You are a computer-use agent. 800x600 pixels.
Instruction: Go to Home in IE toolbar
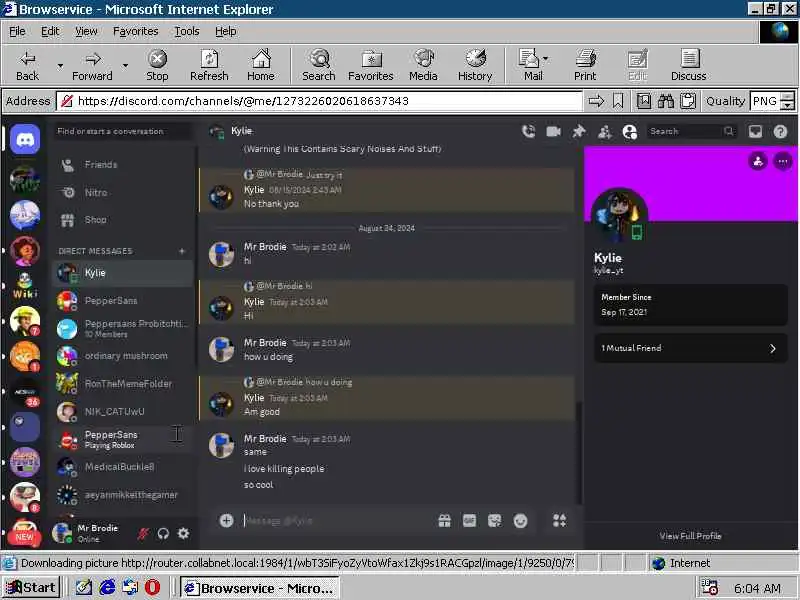pyautogui.click(x=261, y=65)
